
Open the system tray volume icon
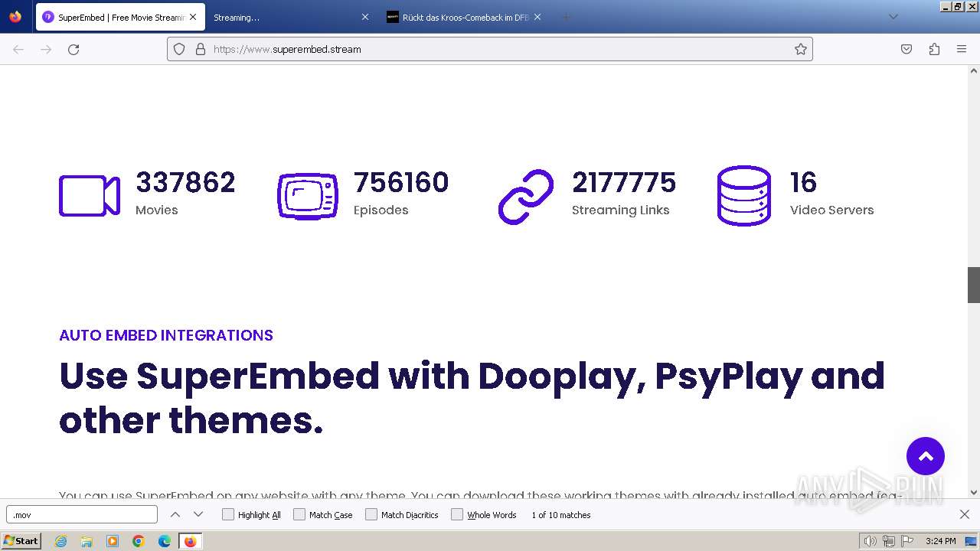pyautogui.click(x=870, y=541)
